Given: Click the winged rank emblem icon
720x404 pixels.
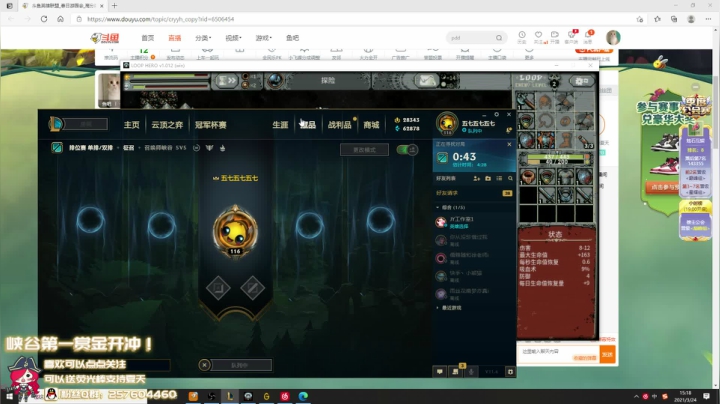Looking at the screenshot, I should pyautogui.click(x=209, y=148).
